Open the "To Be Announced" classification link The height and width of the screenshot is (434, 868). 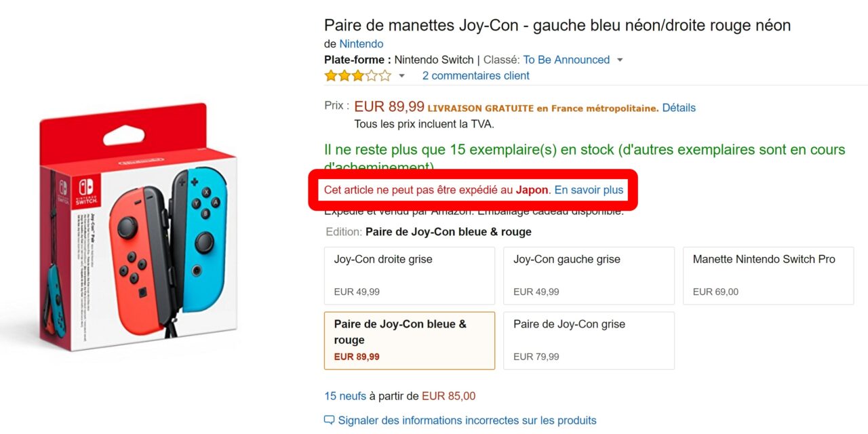coord(566,60)
